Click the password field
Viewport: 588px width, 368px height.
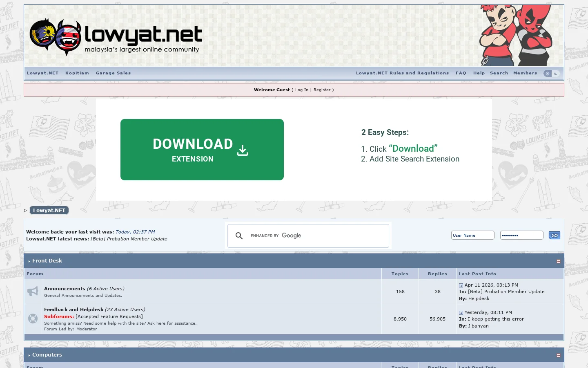[522, 235]
